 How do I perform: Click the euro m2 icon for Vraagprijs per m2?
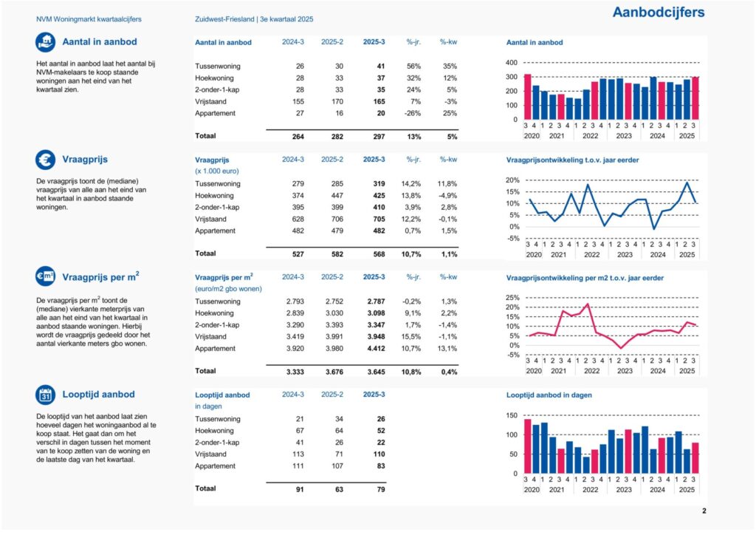point(46,277)
